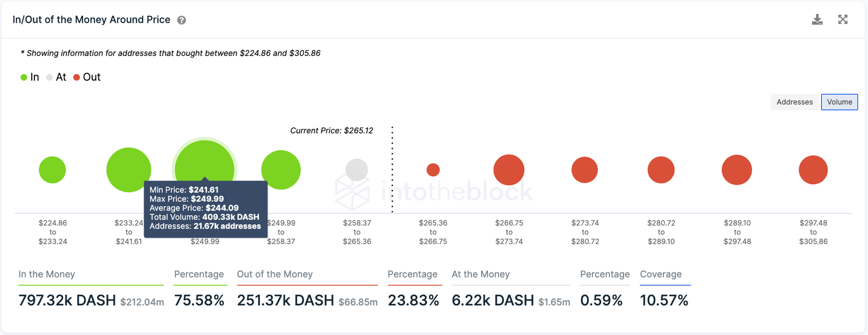Screen dimensions: 868x335
Task: Click red bubble for $273.74 to $280.72 range
Action: click(x=584, y=169)
